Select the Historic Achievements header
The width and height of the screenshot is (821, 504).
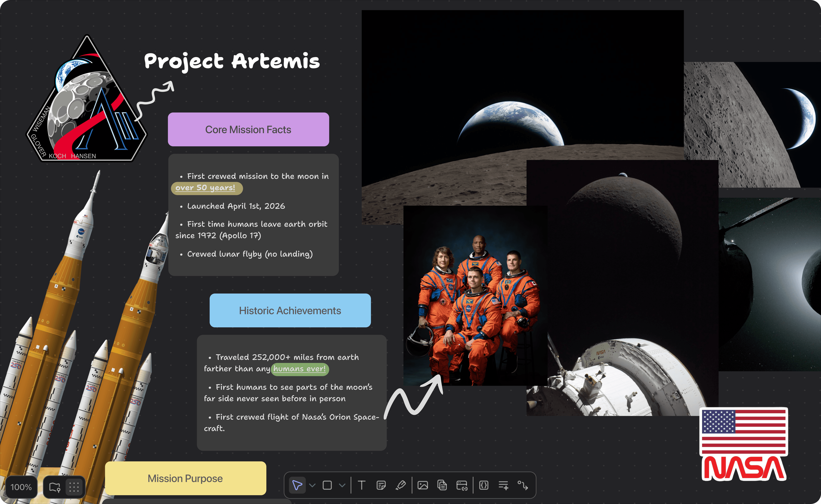pos(290,311)
